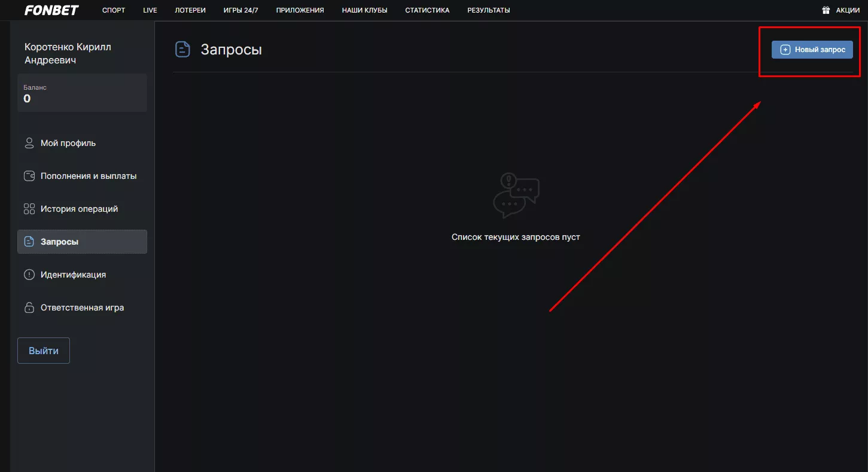Click the document icon next to Запросы heading
Viewport: 868px width, 472px height.
click(182, 49)
